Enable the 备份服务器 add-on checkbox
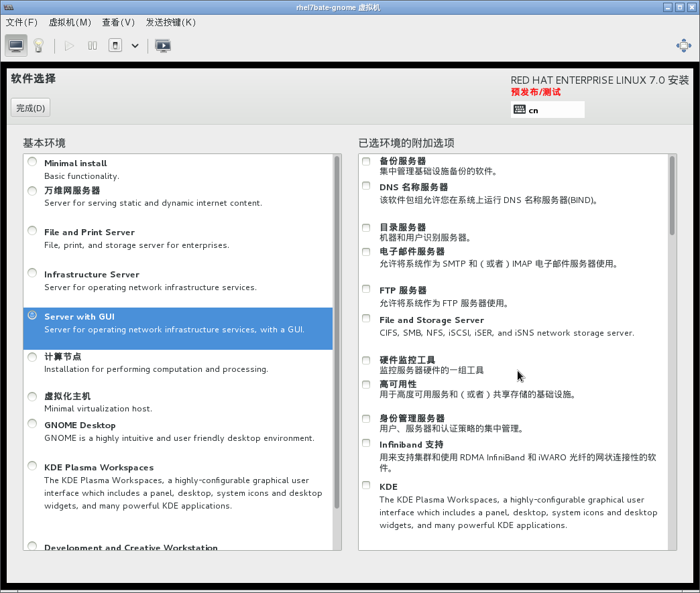 coord(366,161)
